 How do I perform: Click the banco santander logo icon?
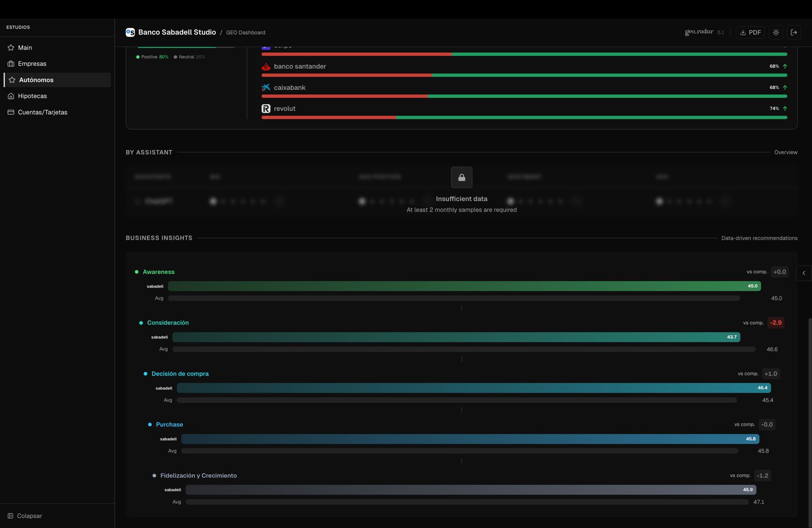pos(266,66)
